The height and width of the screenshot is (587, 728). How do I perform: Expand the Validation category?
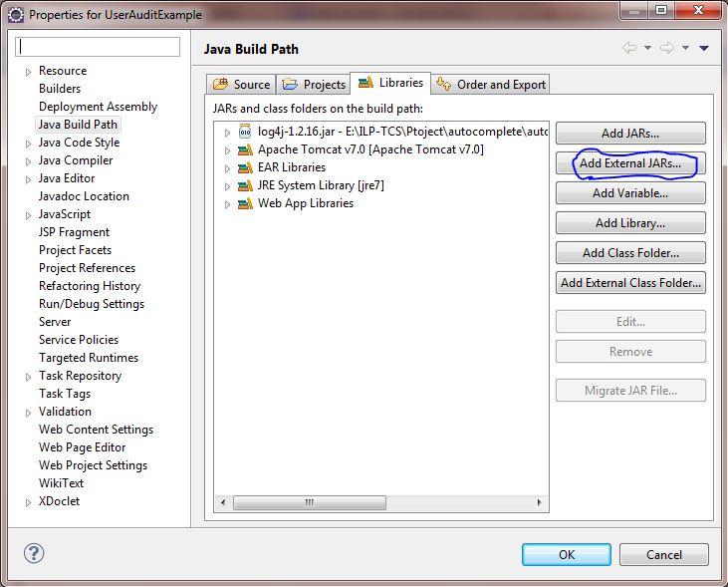(28, 413)
